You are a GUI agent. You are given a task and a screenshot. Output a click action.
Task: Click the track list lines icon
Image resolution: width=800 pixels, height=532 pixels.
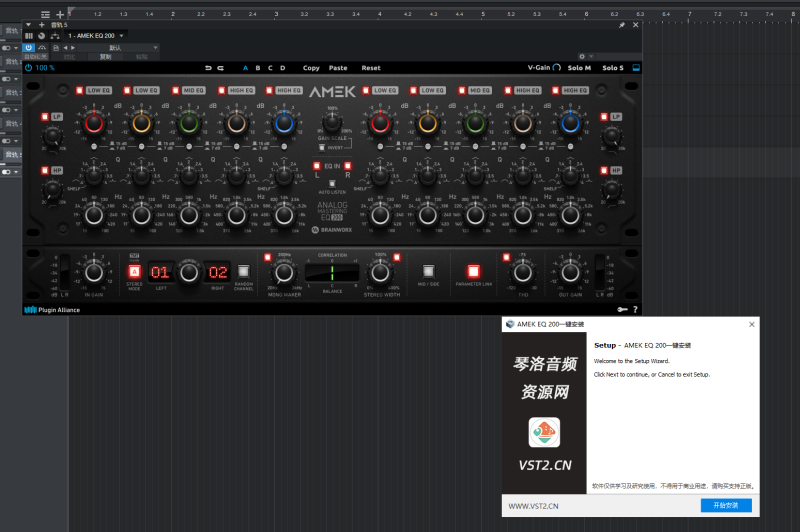(45, 14)
